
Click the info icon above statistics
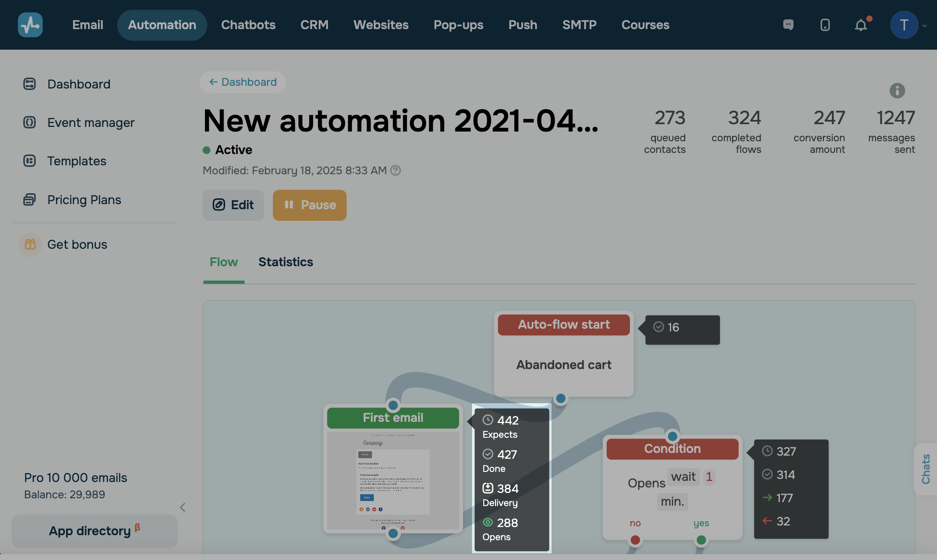897,91
